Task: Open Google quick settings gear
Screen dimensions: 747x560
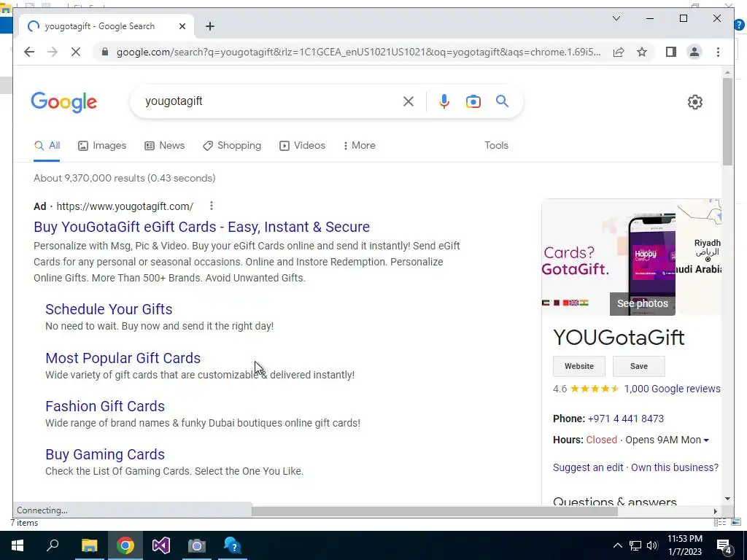Action: coord(695,101)
